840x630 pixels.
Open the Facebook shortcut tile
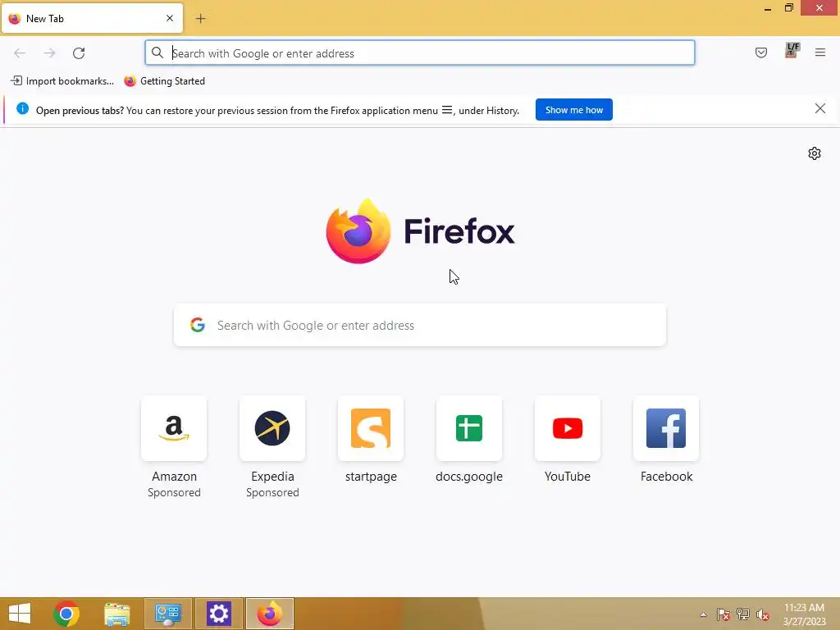(x=666, y=428)
